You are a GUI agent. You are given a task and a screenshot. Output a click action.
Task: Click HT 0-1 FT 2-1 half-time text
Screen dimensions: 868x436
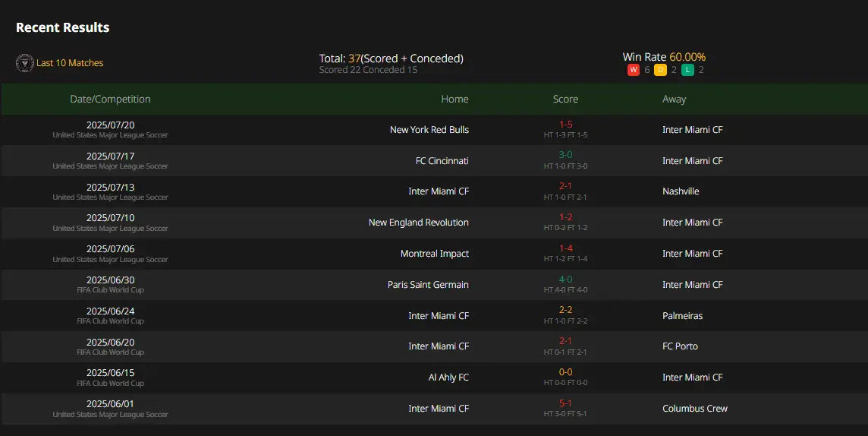[x=565, y=352]
